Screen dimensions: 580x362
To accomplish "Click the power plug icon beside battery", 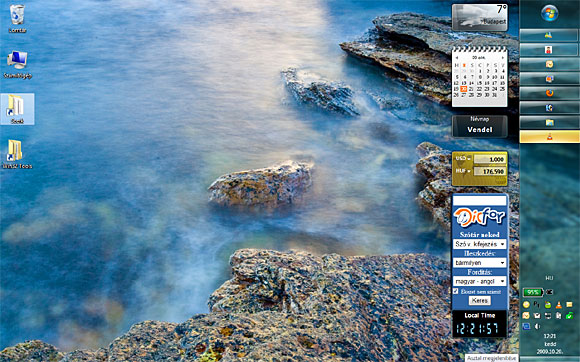I will coord(550,292).
